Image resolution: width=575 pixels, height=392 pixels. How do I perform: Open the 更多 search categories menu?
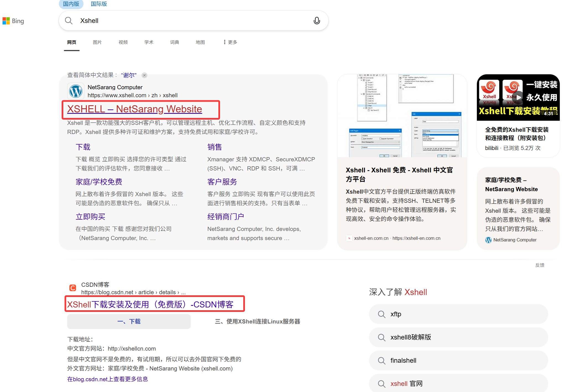230,42
